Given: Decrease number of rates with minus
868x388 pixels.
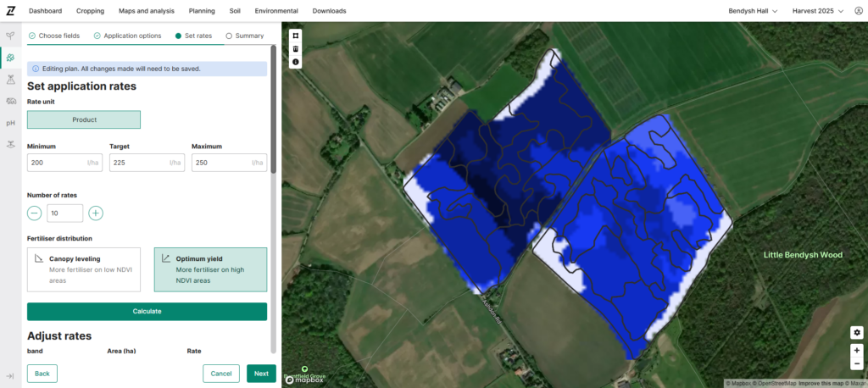Looking at the screenshot, I should 34,213.
